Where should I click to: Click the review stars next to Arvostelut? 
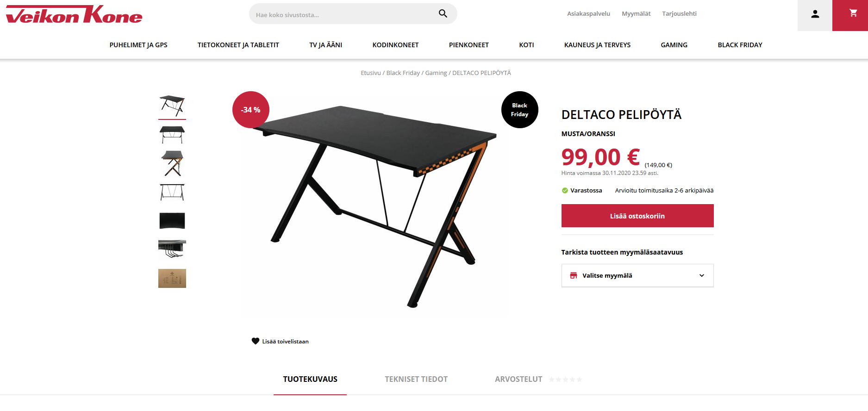(x=565, y=380)
